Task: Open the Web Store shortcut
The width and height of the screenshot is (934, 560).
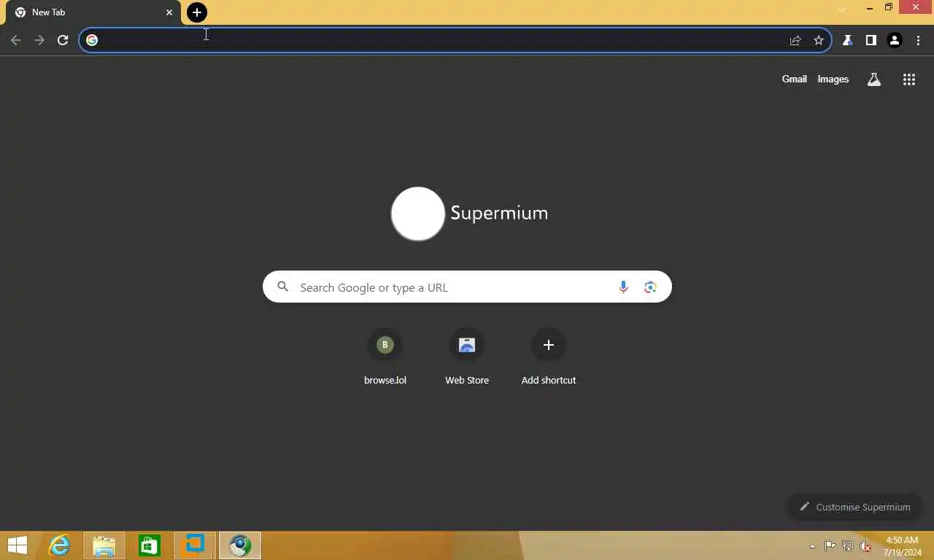Action: click(x=467, y=357)
